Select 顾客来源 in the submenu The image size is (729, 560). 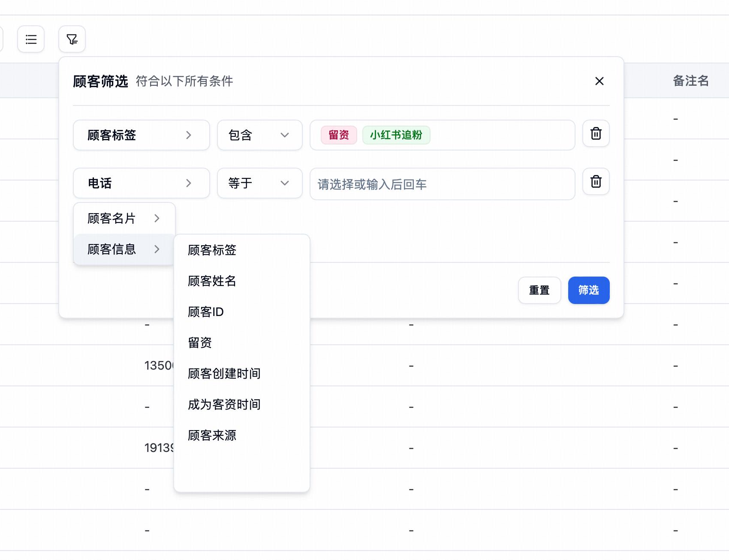(x=212, y=435)
